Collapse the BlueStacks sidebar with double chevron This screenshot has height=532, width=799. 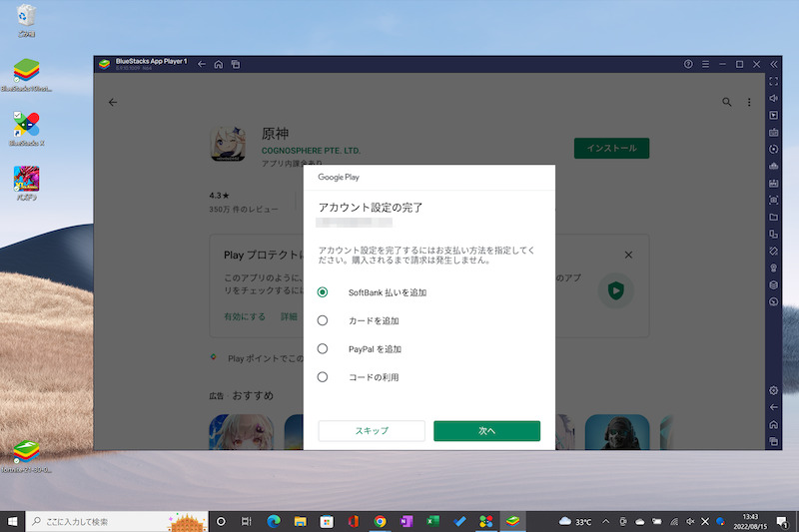pyautogui.click(x=773, y=64)
